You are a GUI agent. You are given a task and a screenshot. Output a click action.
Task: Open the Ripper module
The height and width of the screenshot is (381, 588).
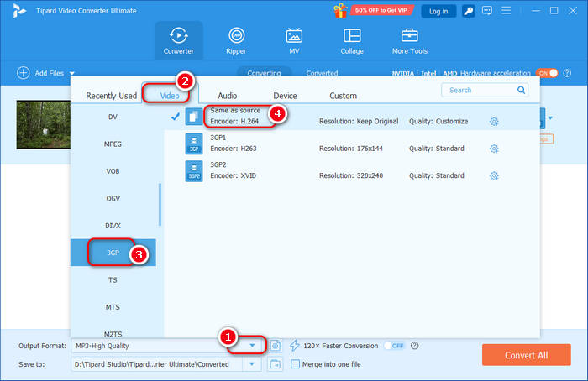236,41
